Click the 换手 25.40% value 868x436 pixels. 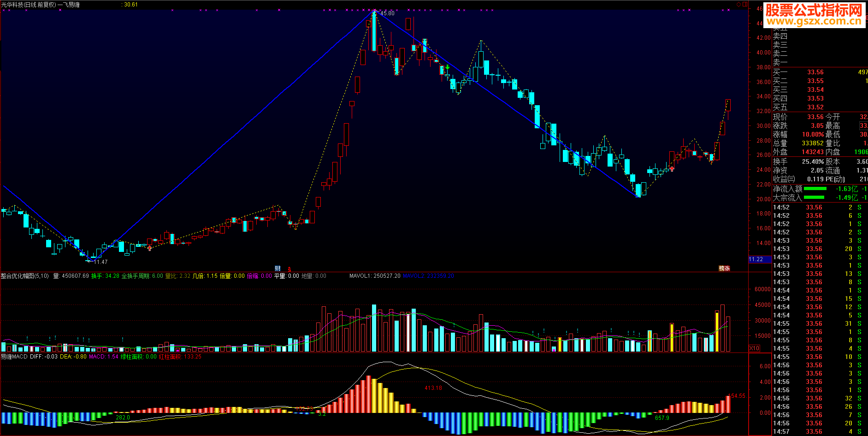[x=813, y=161]
